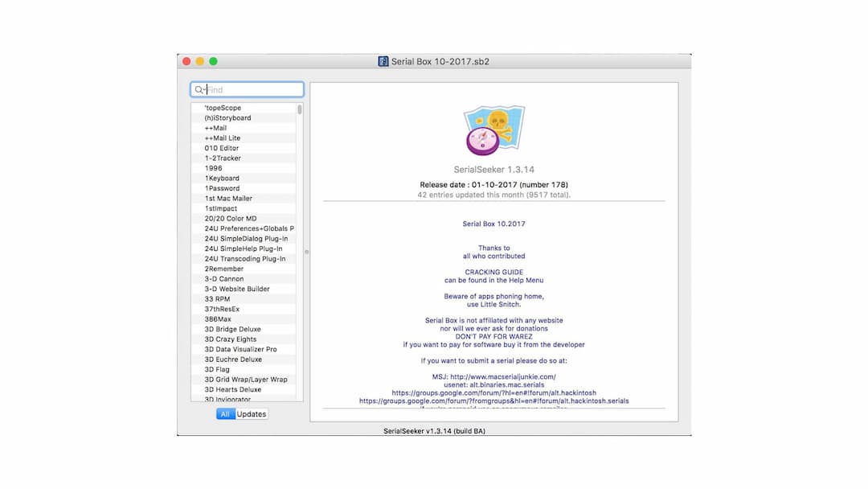Click the SerialSeeker version status bar text
This screenshot has height=489, width=868.
pyautogui.click(x=434, y=430)
